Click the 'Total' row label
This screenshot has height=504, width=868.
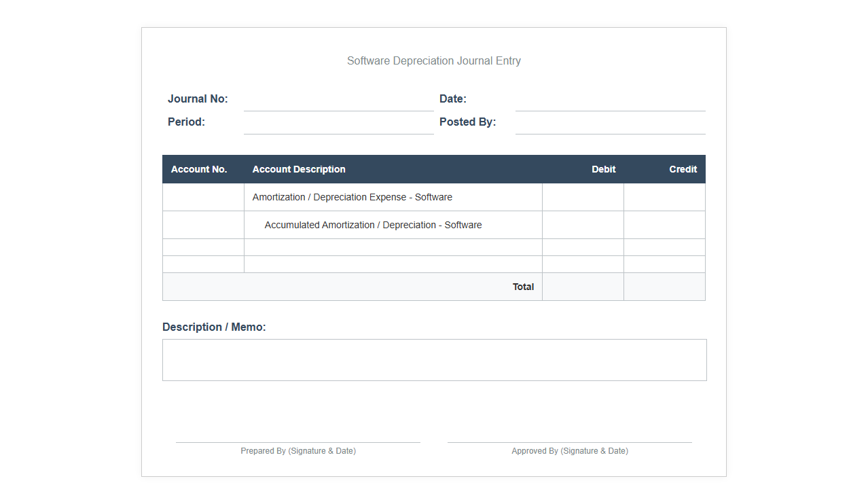point(523,287)
